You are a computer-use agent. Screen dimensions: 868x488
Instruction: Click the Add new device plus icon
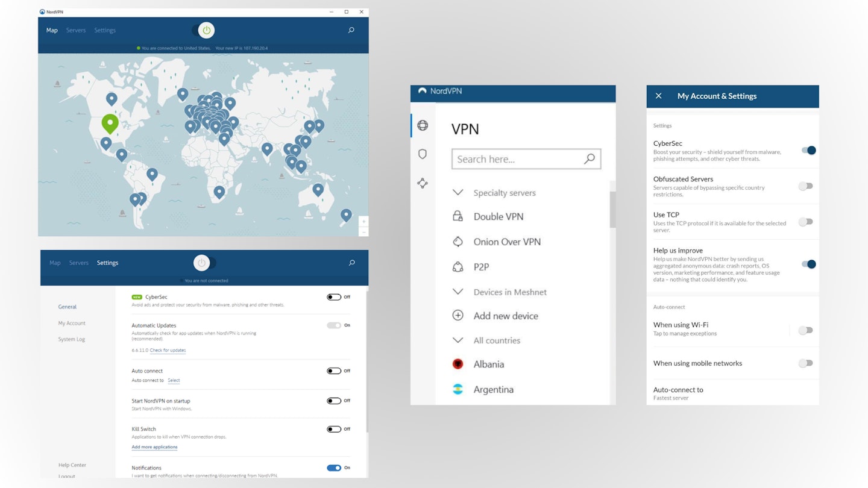pos(458,316)
